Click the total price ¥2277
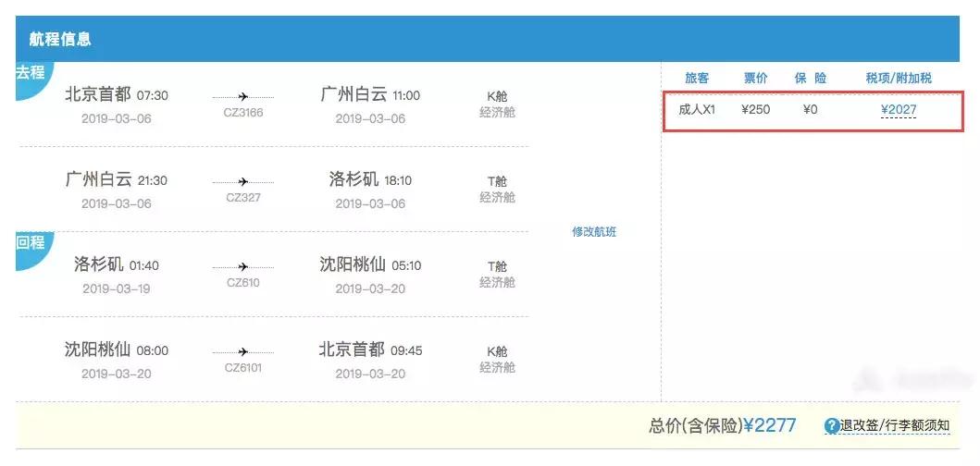Screen dimensions: 980x466 (770, 425)
